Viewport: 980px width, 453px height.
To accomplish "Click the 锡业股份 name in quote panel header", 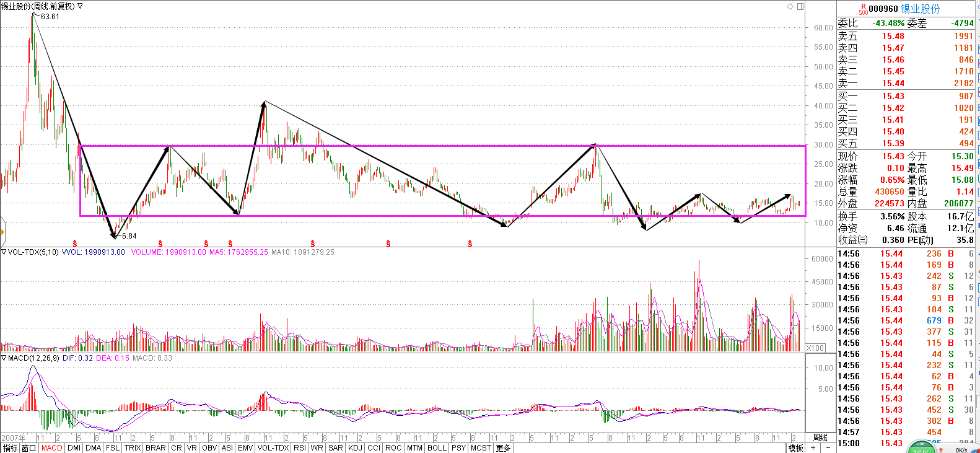I will 920,9.
